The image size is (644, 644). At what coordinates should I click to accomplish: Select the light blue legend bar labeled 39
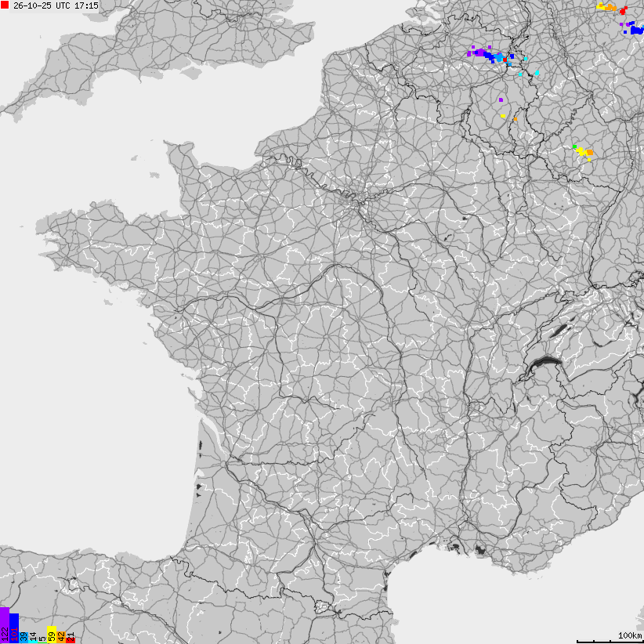[24, 638]
